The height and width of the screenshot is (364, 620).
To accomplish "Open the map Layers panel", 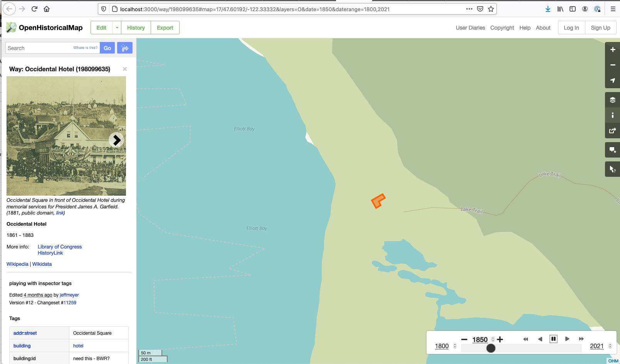I will pyautogui.click(x=612, y=99).
